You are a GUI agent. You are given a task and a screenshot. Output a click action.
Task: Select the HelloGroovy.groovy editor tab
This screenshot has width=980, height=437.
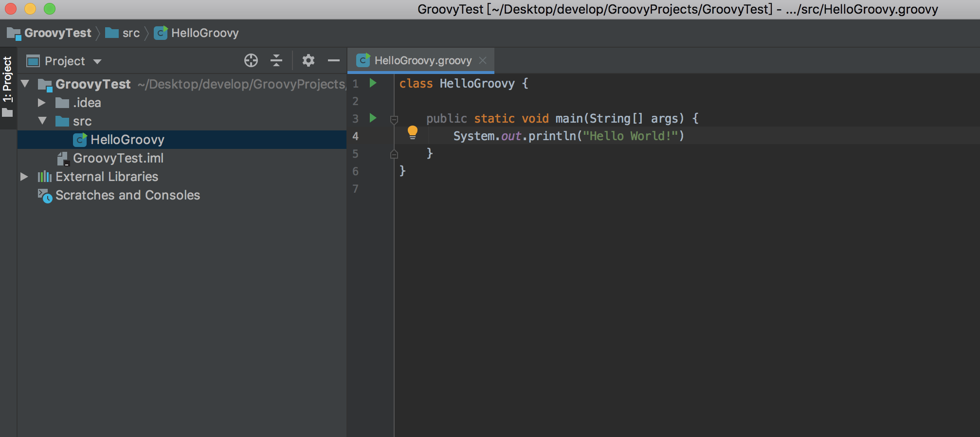[421, 60]
